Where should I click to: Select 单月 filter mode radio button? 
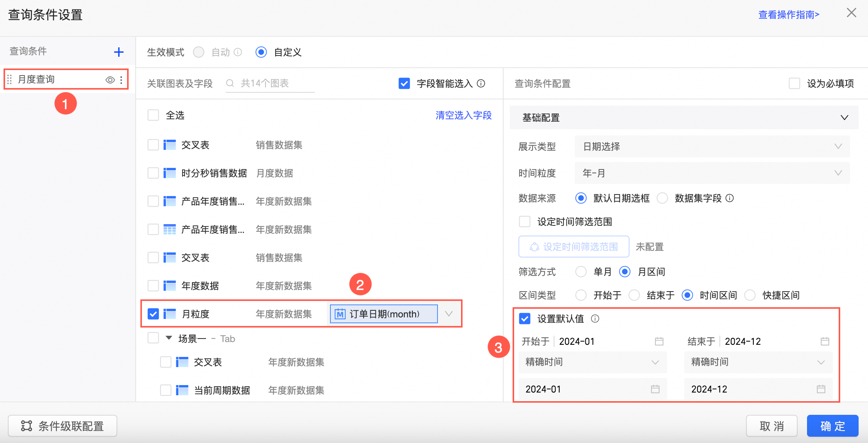pos(581,272)
